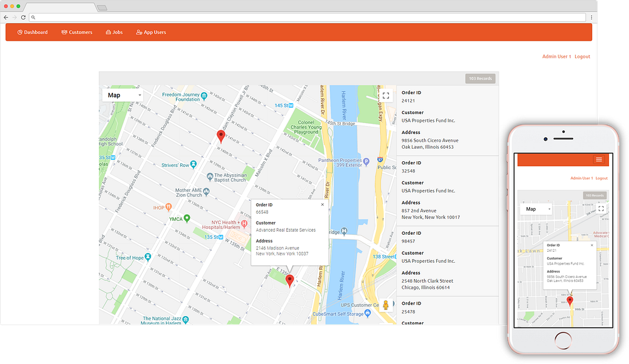Screen dimensions: 629x364
Task: Open the App Users menu item
Action: tap(151, 32)
